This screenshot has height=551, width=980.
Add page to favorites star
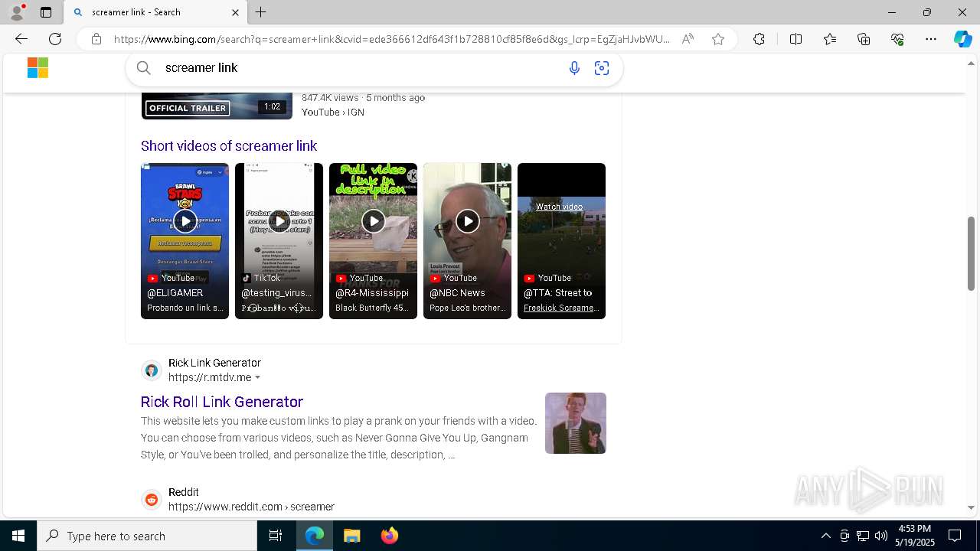pos(718,39)
